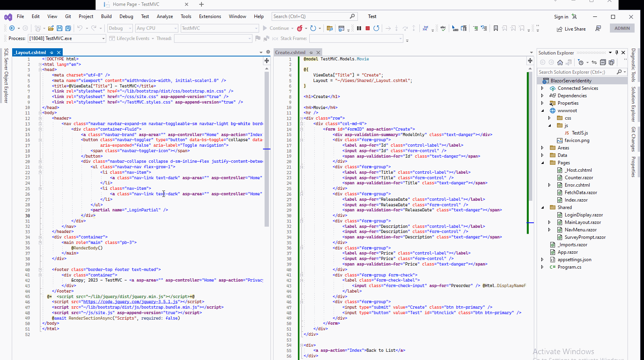
Task: Open the Git menu
Action: point(68,16)
